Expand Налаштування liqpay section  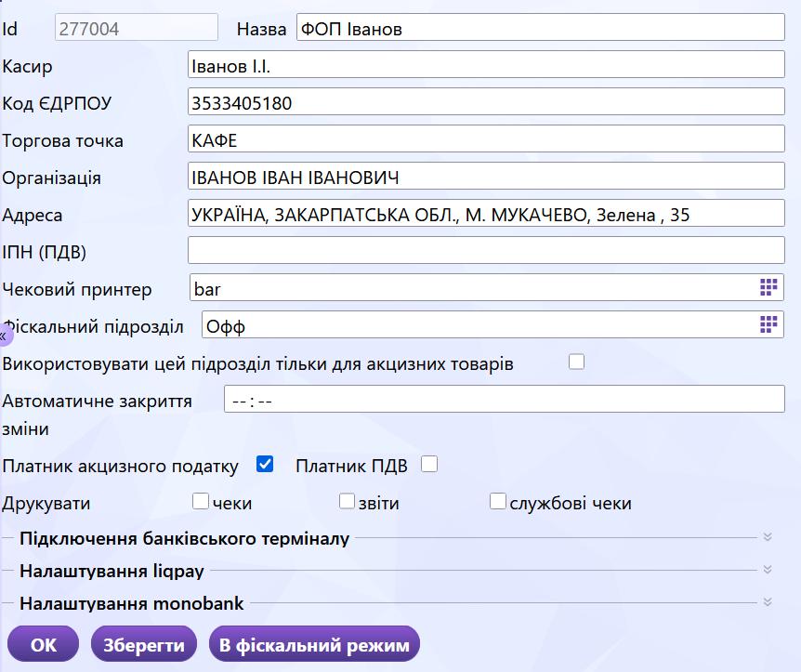click(x=768, y=570)
